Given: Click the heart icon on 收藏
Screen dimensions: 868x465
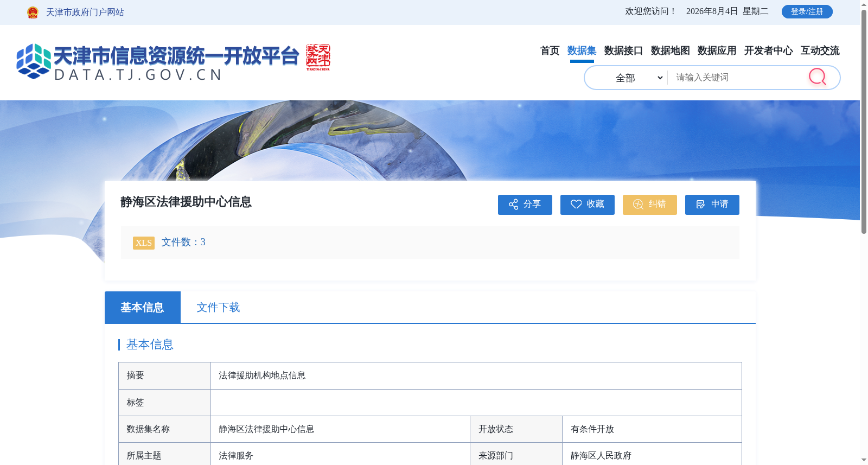Looking at the screenshot, I should 576,205.
